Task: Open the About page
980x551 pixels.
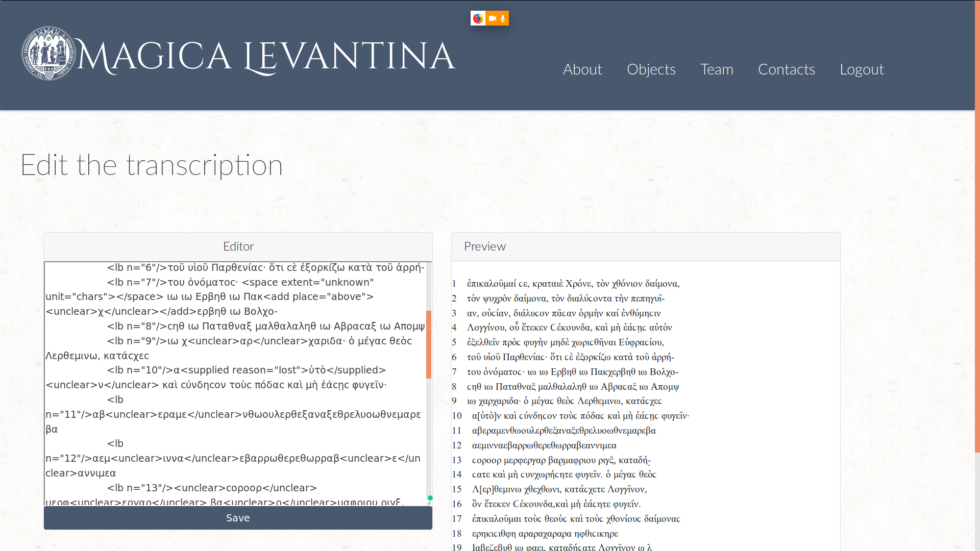Action: 582,69
